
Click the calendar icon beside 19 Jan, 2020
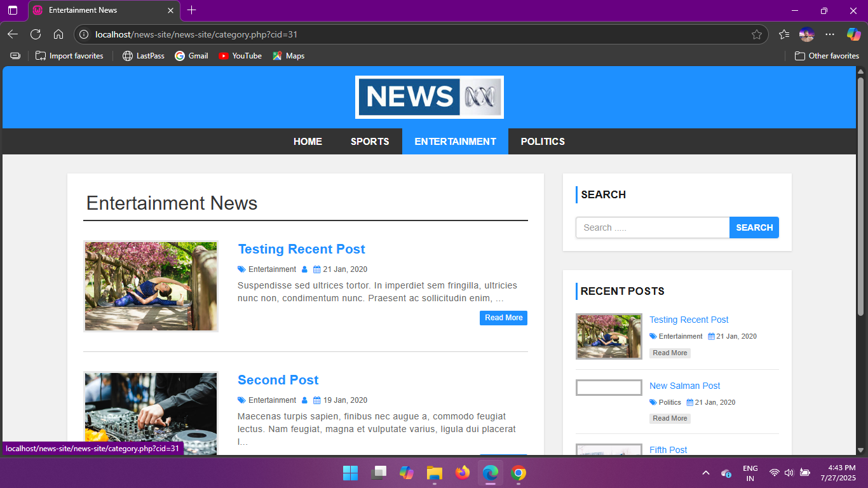[316, 400]
